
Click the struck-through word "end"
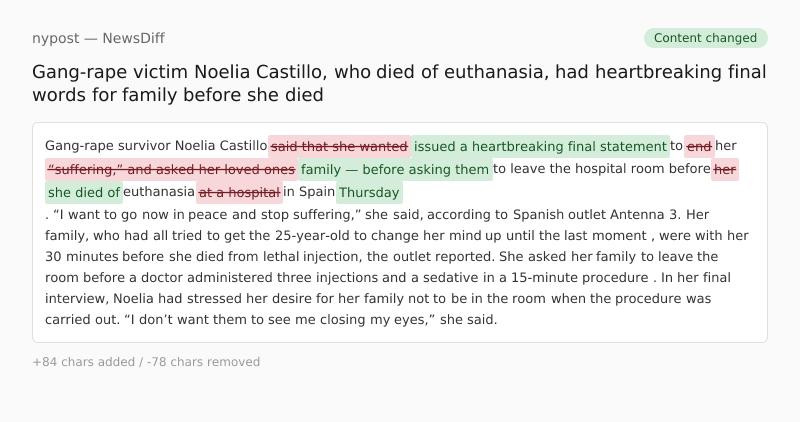699,146
